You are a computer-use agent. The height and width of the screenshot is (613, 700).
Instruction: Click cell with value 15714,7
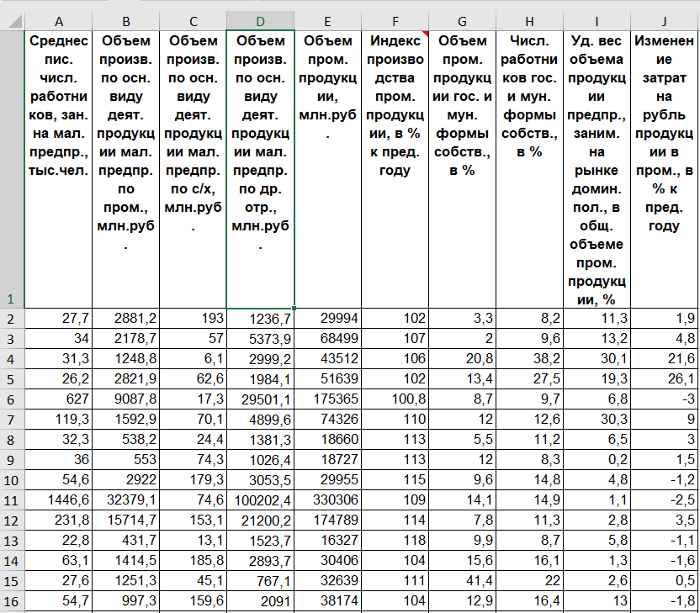click(126, 521)
